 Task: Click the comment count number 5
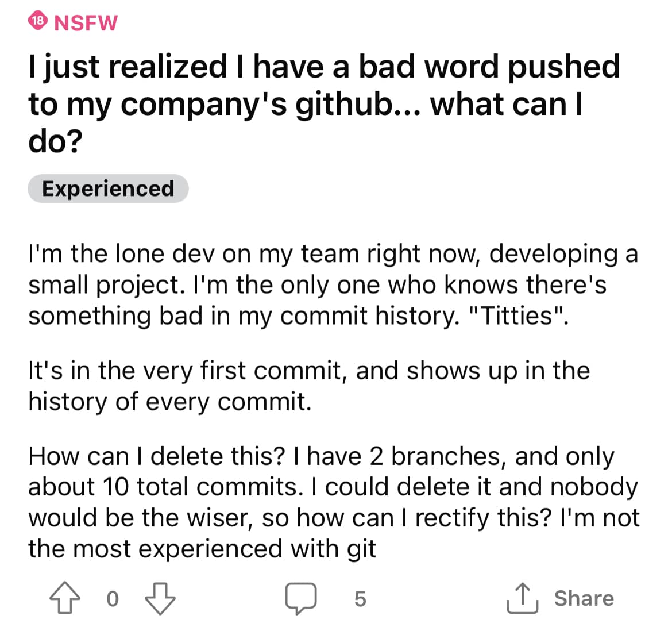tap(360, 599)
